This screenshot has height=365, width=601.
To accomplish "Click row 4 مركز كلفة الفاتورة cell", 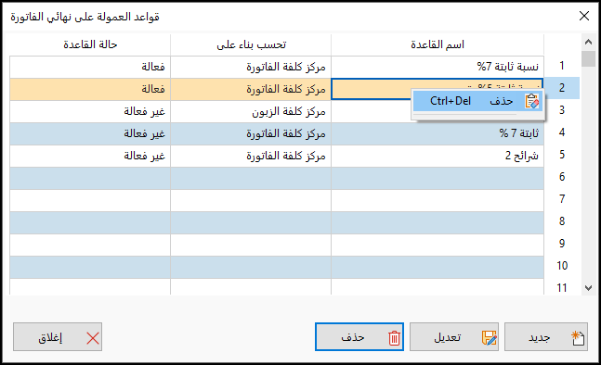I will point(251,133).
